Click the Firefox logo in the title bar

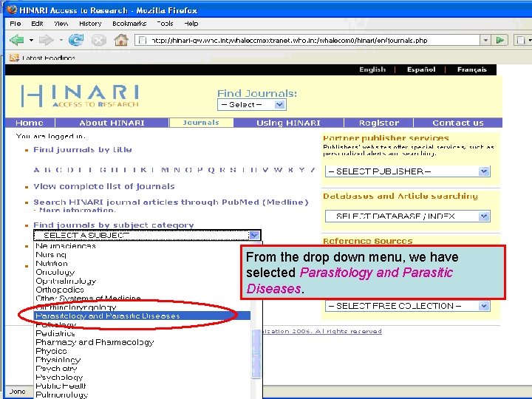coord(12,10)
